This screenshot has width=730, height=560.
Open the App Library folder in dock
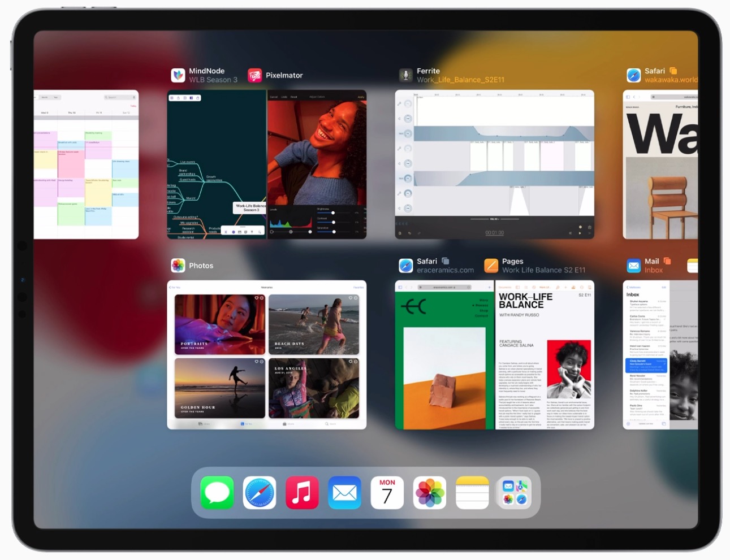pyautogui.click(x=515, y=492)
